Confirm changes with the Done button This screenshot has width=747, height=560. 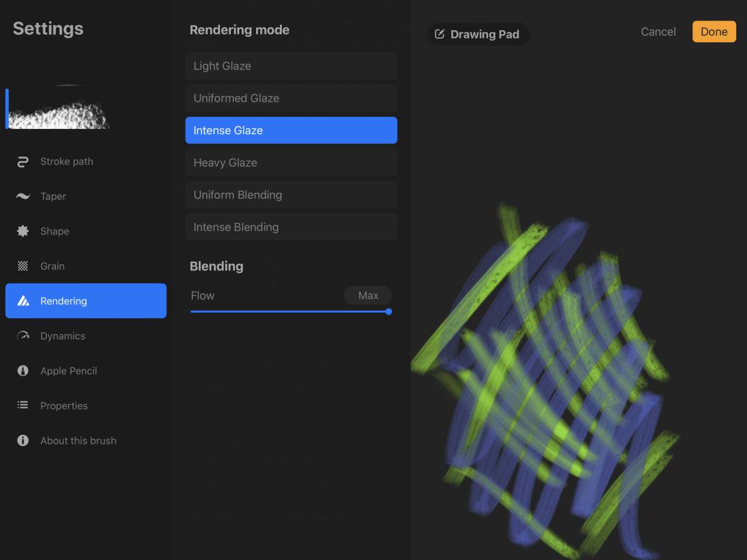coord(714,31)
